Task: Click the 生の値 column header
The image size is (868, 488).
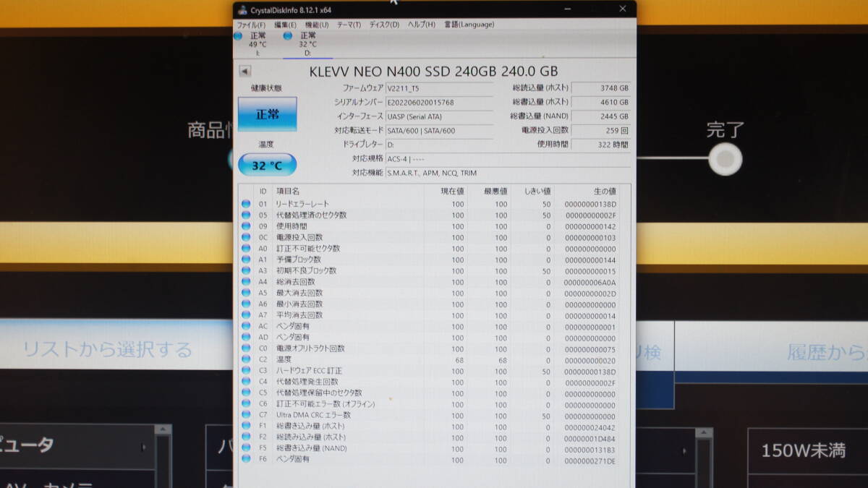Action: coord(604,192)
